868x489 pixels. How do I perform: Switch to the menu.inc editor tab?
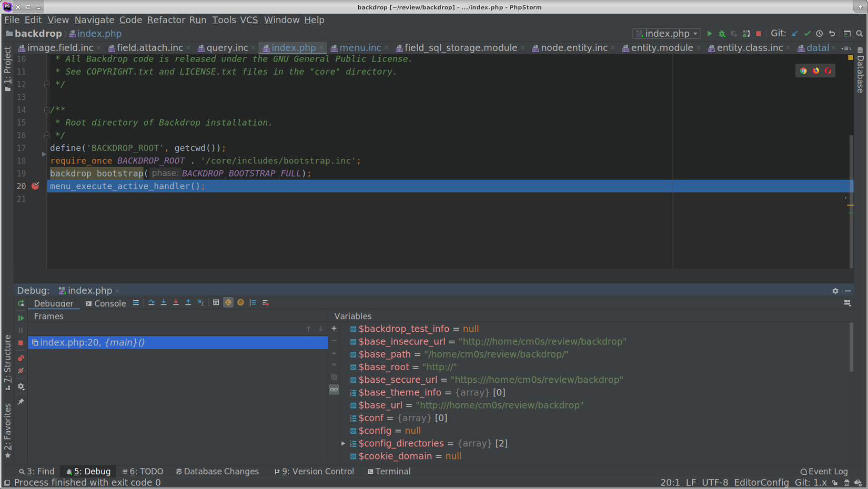(360, 48)
